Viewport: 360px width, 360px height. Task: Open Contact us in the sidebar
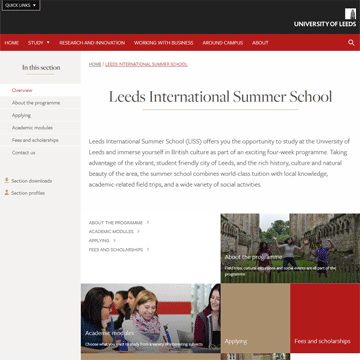[x=40, y=152]
